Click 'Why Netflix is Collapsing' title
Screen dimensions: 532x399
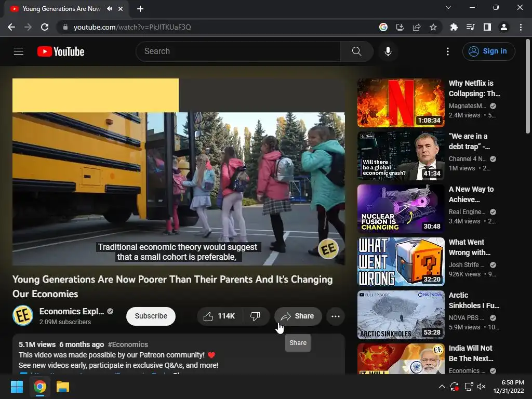[x=474, y=88]
